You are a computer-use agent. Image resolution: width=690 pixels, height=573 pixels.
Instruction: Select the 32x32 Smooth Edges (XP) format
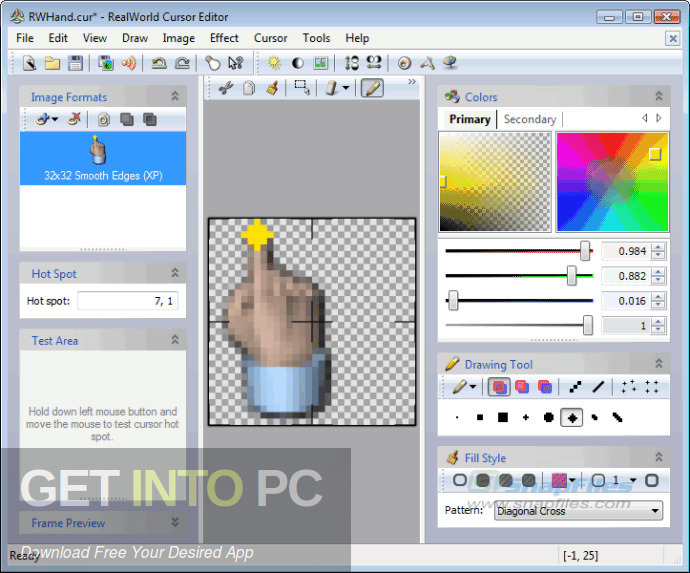click(103, 158)
